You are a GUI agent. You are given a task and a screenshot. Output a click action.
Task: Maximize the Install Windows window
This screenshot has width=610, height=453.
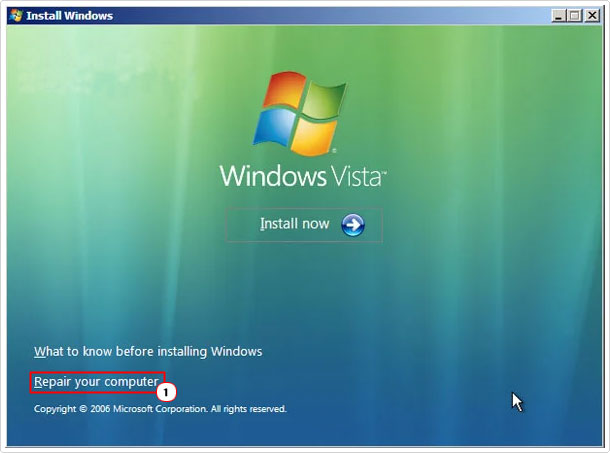575,16
